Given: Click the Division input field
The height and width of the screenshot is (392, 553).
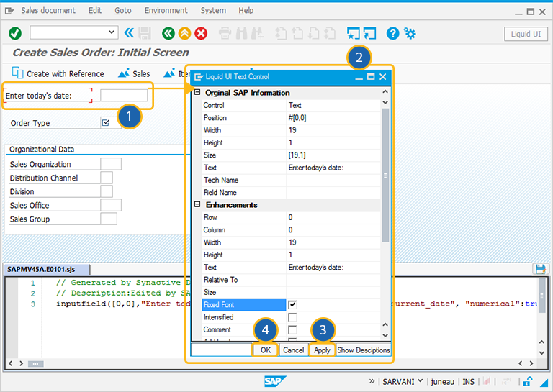Looking at the screenshot, I should click(x=107, y=191).
